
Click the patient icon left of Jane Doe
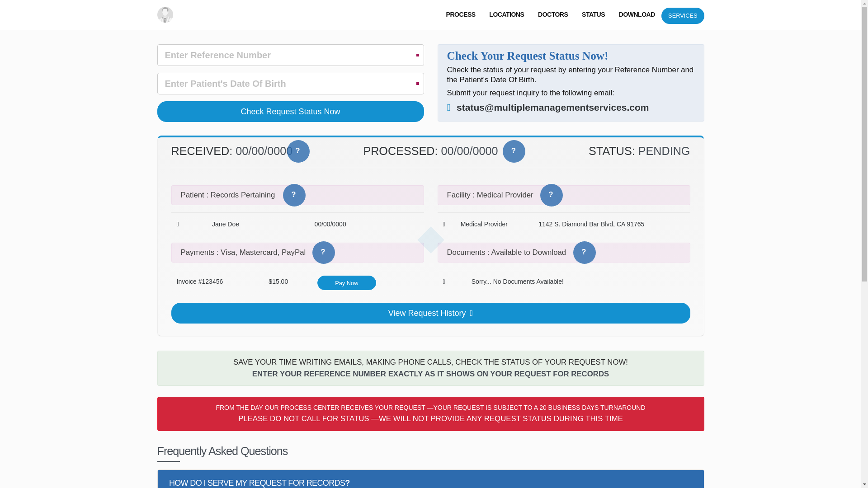coord(178,224)
